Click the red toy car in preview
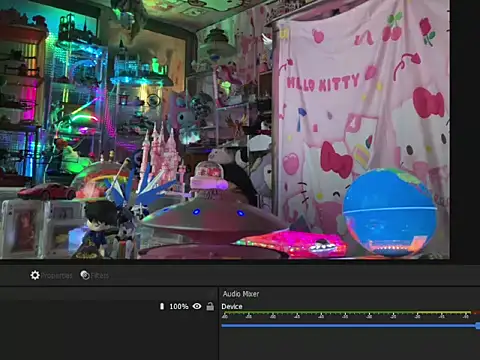The height and width of the screenshot is (360, 480). [47, 192]
